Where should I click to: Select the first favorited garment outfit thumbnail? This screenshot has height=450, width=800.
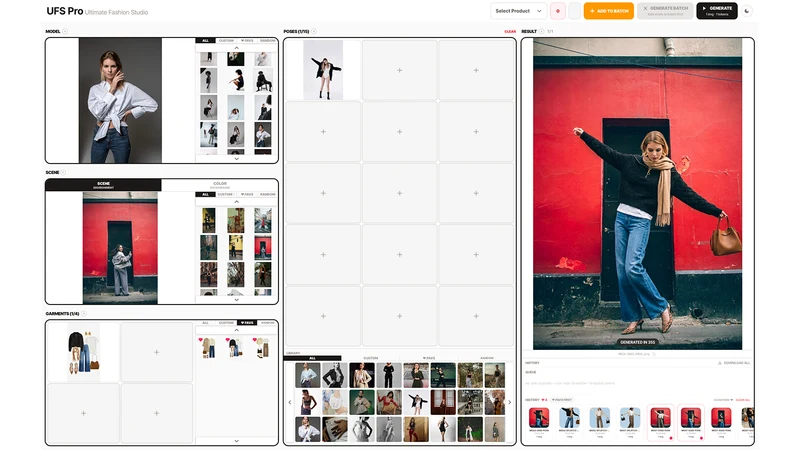[209, 347]
